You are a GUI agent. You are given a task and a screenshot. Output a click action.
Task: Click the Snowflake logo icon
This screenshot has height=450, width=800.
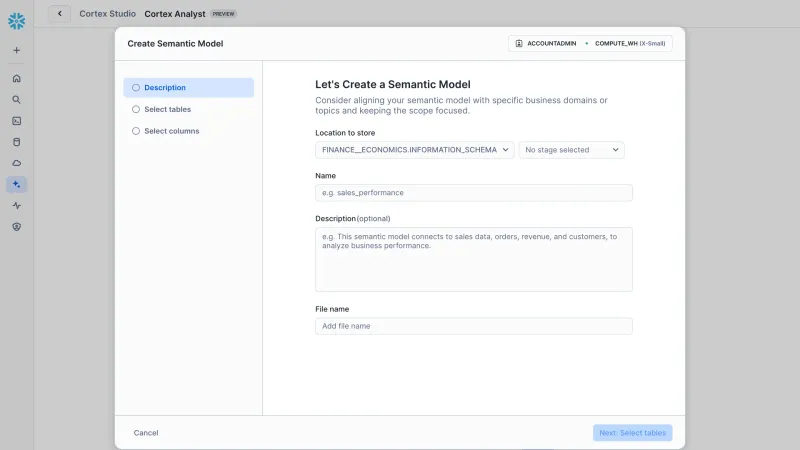point(16,21)
